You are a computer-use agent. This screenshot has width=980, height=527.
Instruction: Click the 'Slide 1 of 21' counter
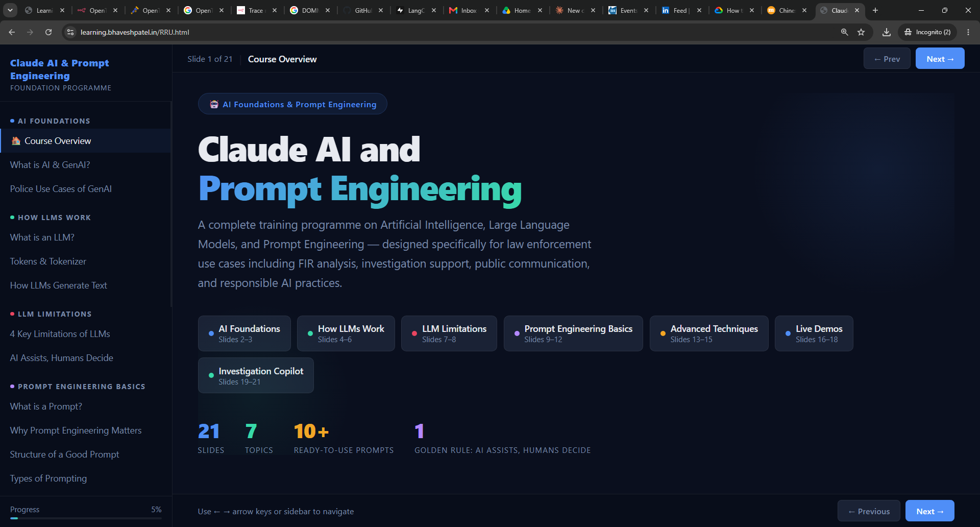coord(210,59)
